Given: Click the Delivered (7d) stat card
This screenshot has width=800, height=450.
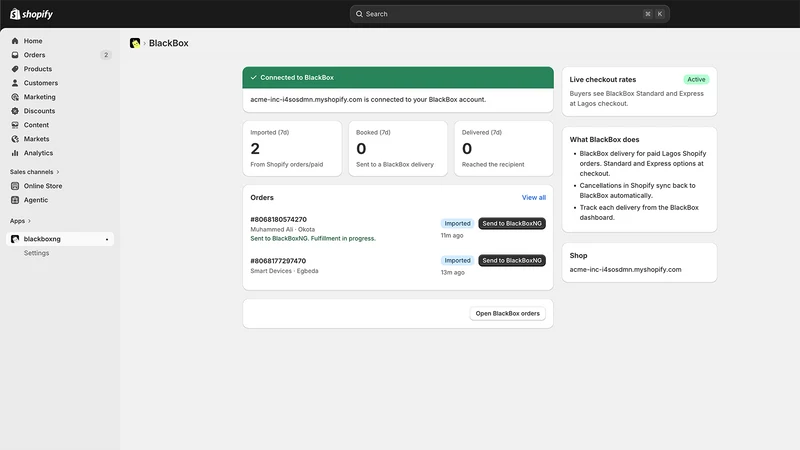Looking at the screenshot, I should 504,148.
